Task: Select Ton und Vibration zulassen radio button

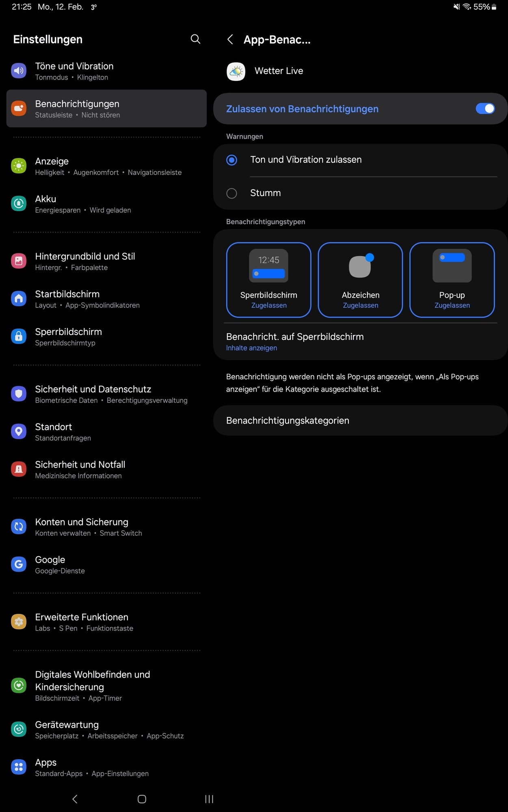Action: pos(232,160)
